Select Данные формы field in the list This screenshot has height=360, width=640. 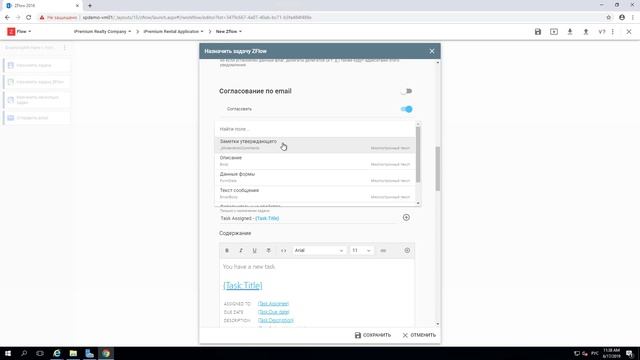coord(315,177)
